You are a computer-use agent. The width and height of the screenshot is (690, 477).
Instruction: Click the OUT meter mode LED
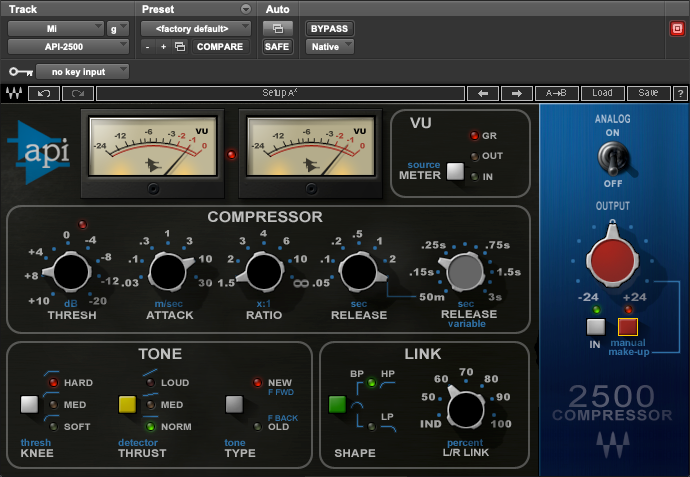coord(474,156)
